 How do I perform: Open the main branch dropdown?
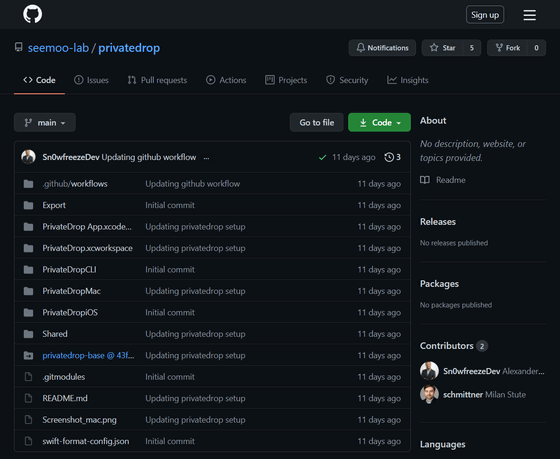click(45, 123)
